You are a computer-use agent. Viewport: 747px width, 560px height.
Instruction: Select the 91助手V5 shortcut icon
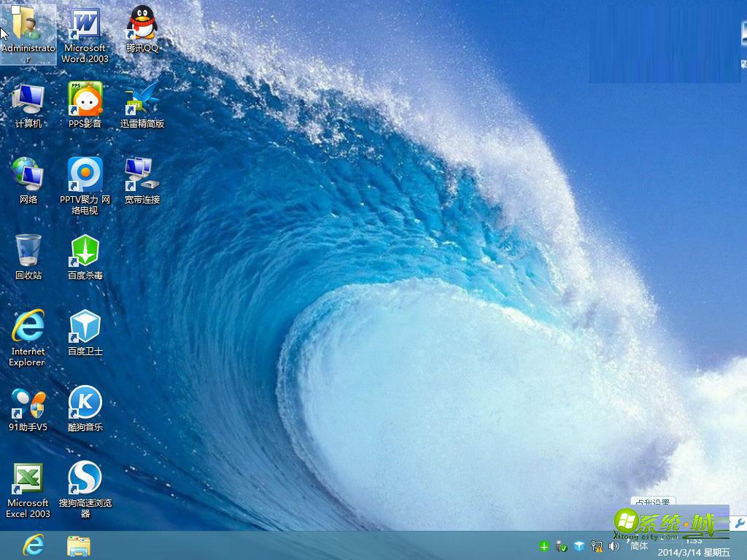click(x=28, y=403)
